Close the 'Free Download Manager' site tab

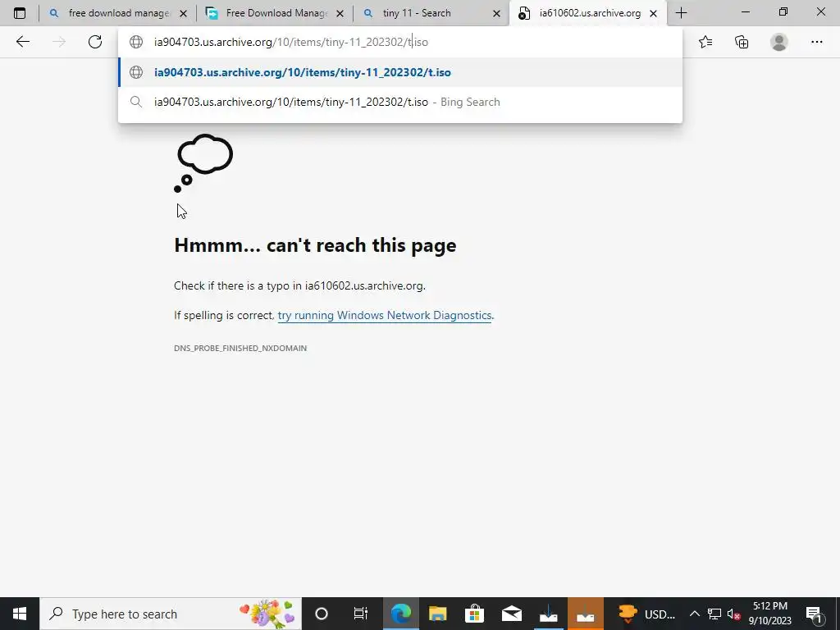[x=340, y=13]
